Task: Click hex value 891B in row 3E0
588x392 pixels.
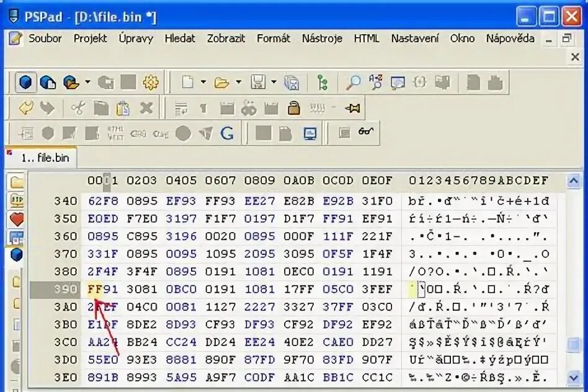Action: [103, 377]
